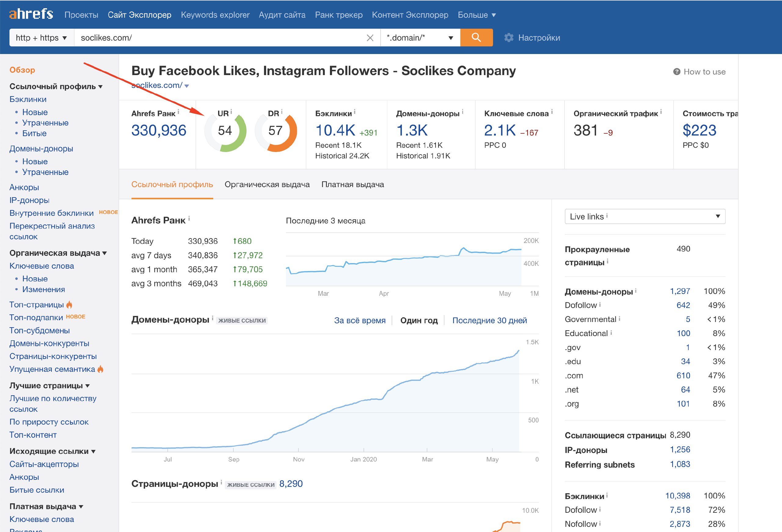Click the info icon next to Ahrefs Ранк header metric

(178, 112)
